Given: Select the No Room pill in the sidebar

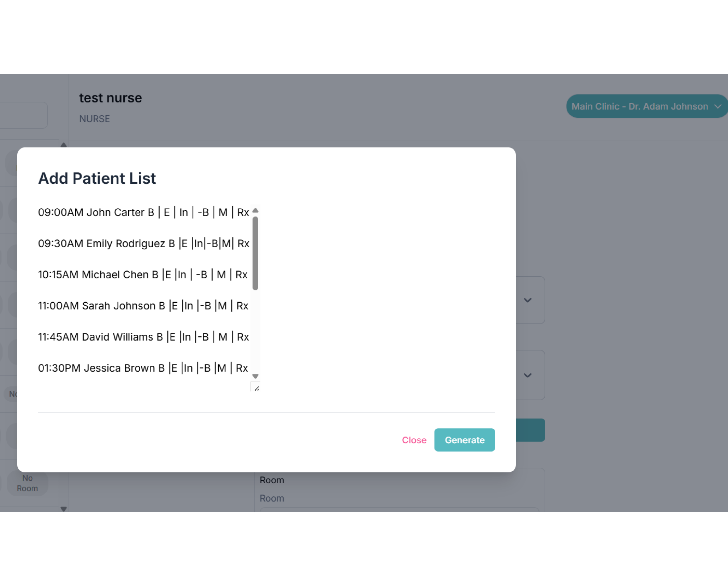Looking at the screenshot, I should 27,483.
